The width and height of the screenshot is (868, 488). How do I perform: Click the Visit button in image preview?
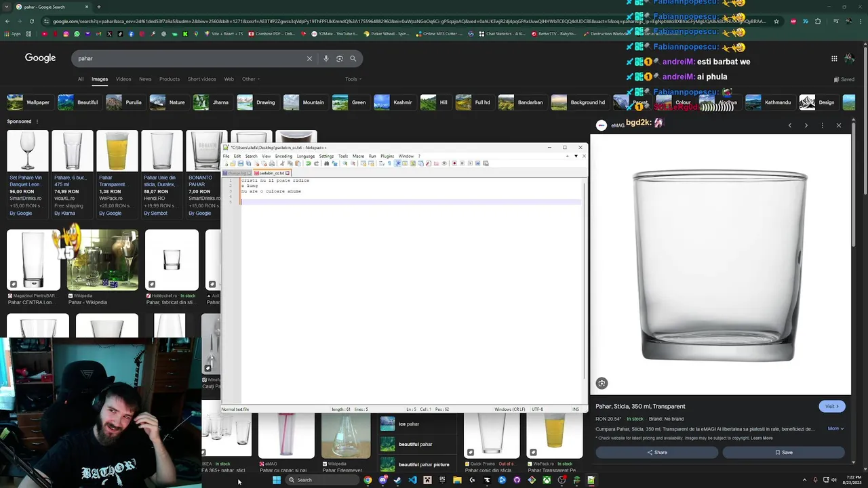point(832,406)
